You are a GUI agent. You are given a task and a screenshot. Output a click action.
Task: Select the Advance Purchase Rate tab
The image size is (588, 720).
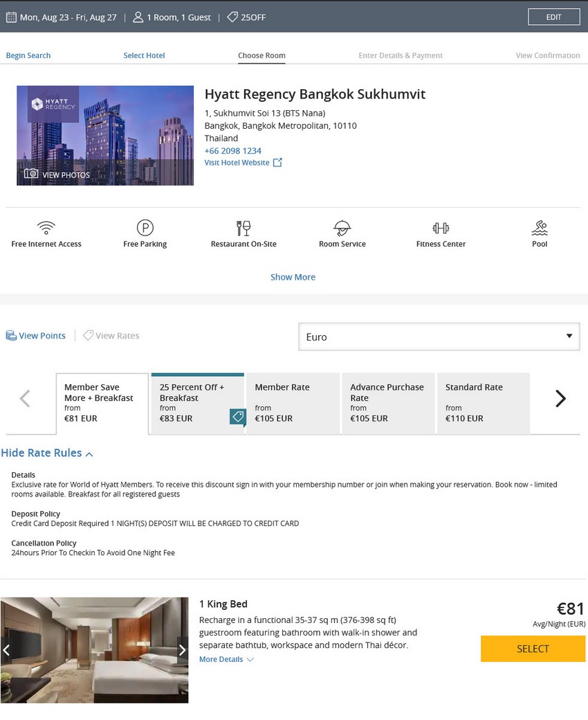(388, 403)
